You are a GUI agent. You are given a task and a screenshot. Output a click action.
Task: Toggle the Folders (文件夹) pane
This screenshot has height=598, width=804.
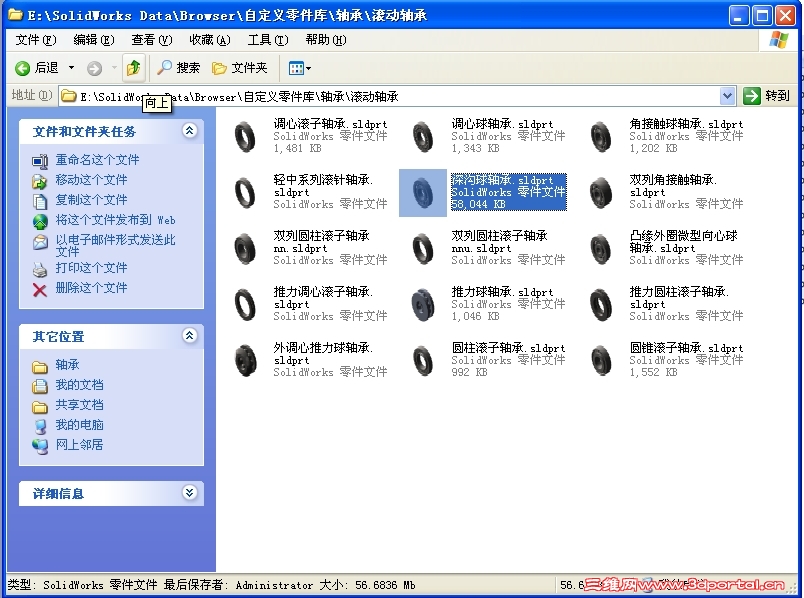(240, 68)
